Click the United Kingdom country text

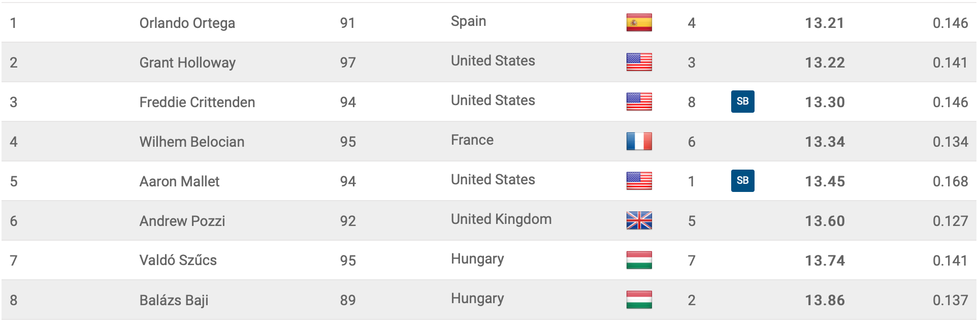pos(501,219)
